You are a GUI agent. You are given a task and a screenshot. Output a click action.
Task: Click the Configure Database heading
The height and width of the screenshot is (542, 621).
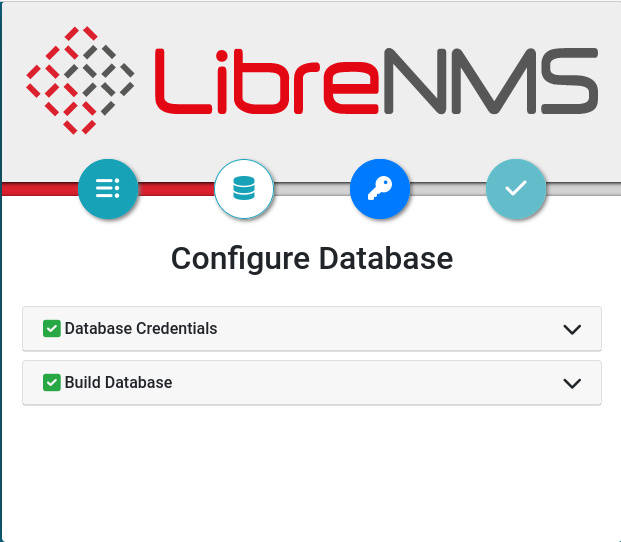point(312,259)
